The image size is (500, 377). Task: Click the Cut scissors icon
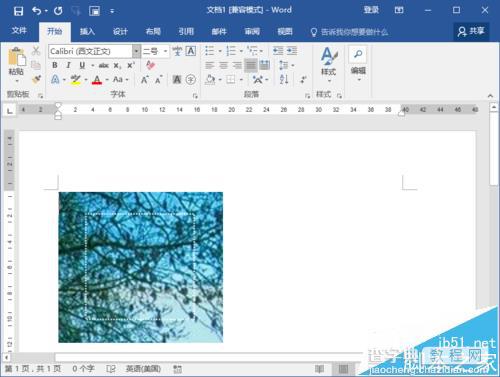[36, 51]
